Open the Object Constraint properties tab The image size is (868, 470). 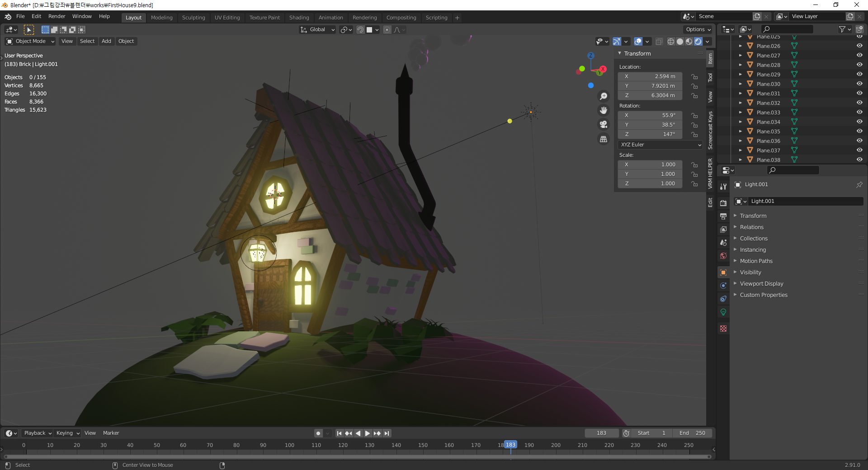[x=723, y=299]
